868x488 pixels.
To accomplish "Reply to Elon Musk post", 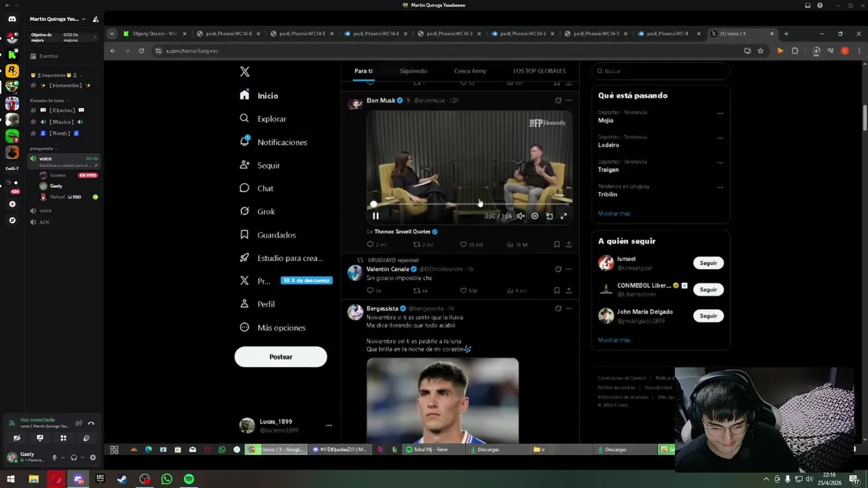I will [x=370, y=244].
